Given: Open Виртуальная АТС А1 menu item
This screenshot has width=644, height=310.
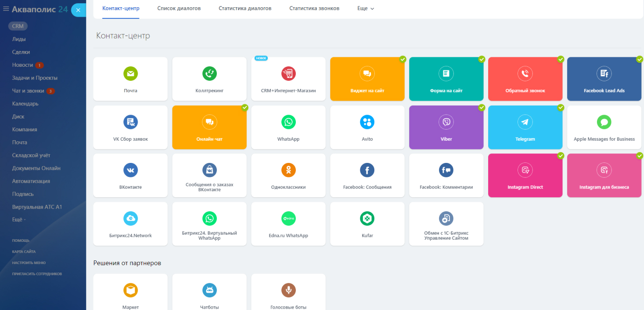Looking at the screenshot, I should tap(37, 207).
